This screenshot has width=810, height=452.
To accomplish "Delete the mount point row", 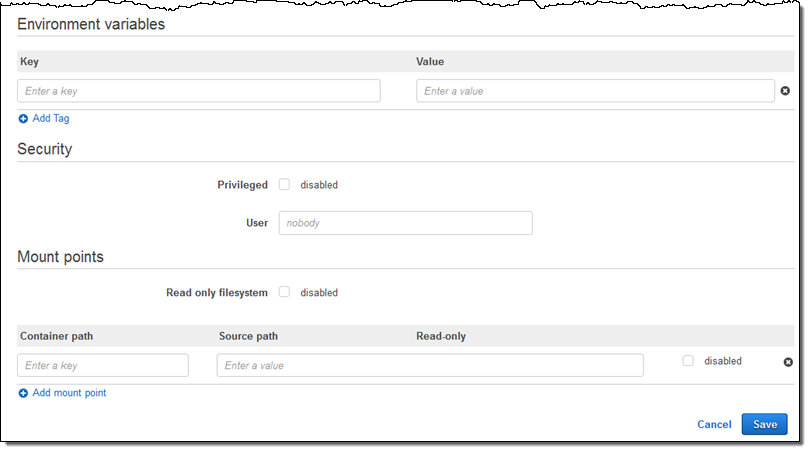I will (x=788, y=362).
